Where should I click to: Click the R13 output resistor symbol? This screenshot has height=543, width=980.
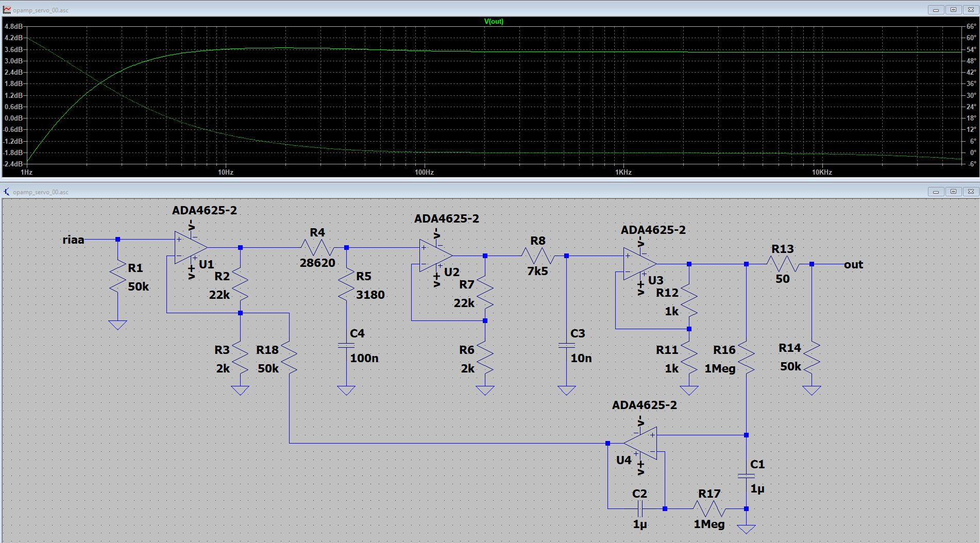tap(783, 264)
